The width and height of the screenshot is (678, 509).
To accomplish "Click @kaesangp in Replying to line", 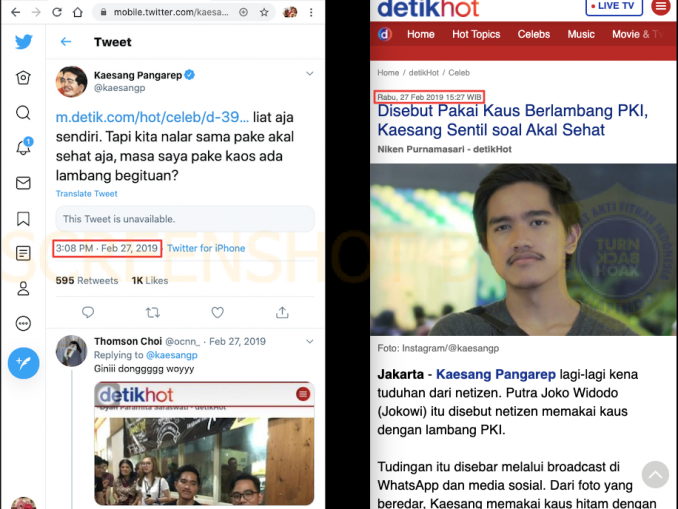I will pos(172,355).
